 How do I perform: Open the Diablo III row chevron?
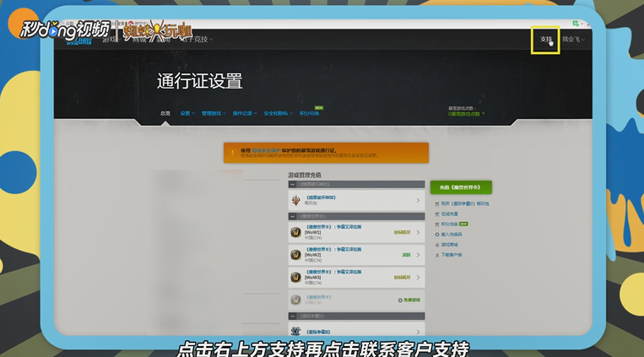tap(418, 201)
